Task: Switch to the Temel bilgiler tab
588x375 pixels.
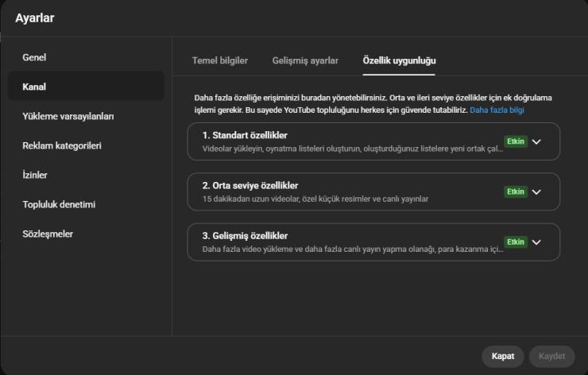Action: point(220,60)
